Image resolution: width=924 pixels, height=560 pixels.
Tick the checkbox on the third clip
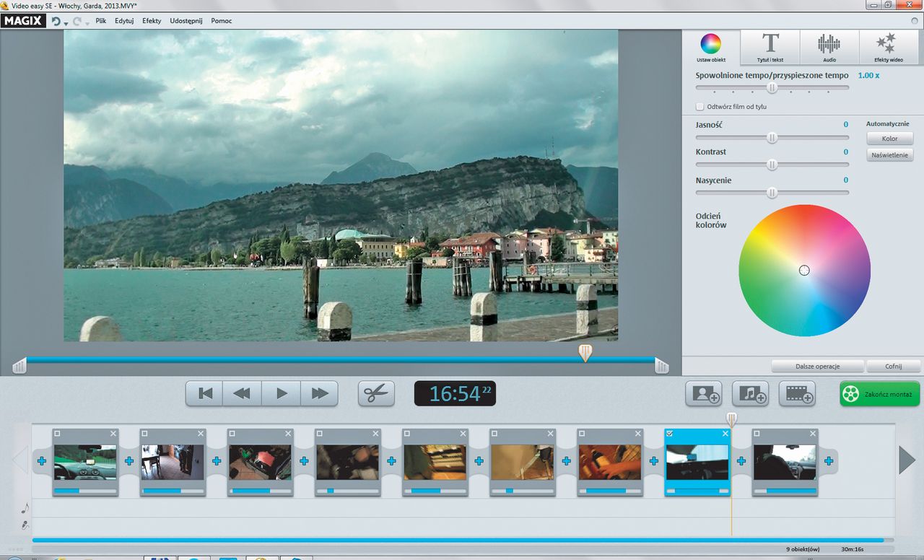(x=233, y=433)
